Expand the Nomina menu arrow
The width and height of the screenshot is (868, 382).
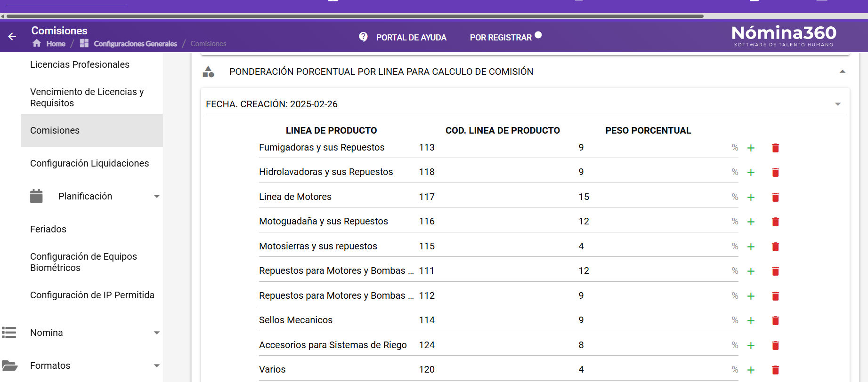157,333
